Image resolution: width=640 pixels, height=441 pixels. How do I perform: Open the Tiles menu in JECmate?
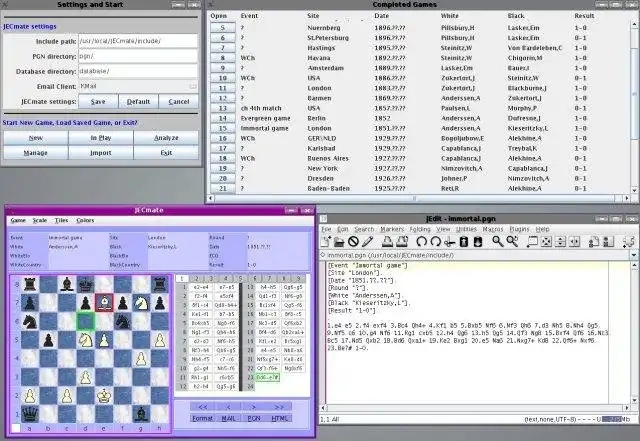61,220
